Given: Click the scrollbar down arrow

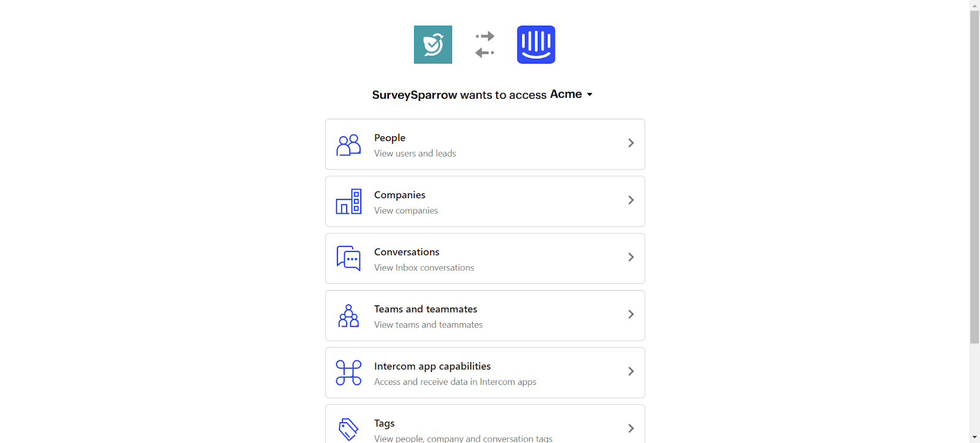Looking at the screenshot, I should pyautogui.click(x=974, y=437).
